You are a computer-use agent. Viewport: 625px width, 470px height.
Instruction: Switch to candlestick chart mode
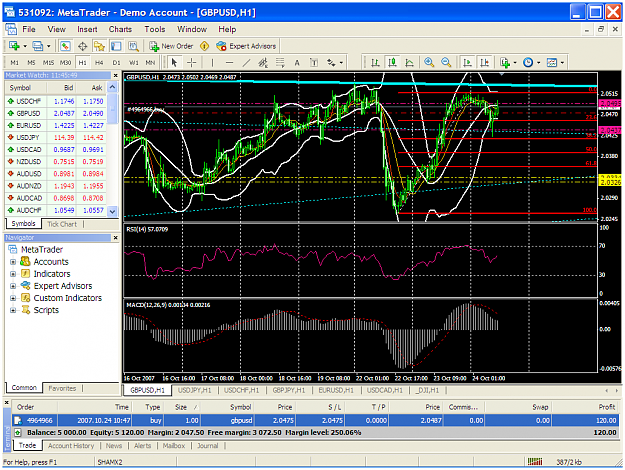[393, 63]
